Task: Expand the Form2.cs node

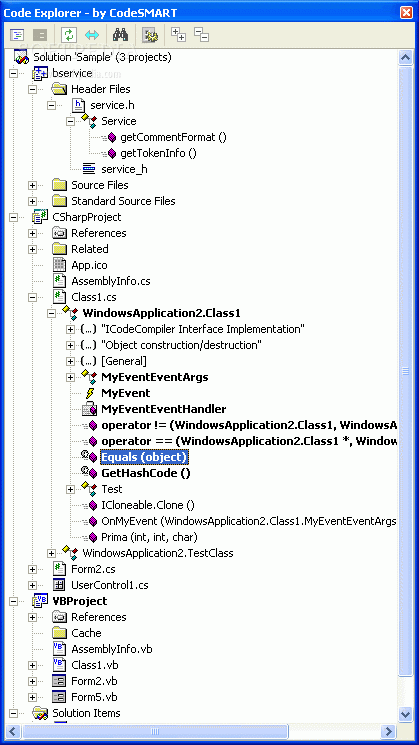Action: (32, 569)
